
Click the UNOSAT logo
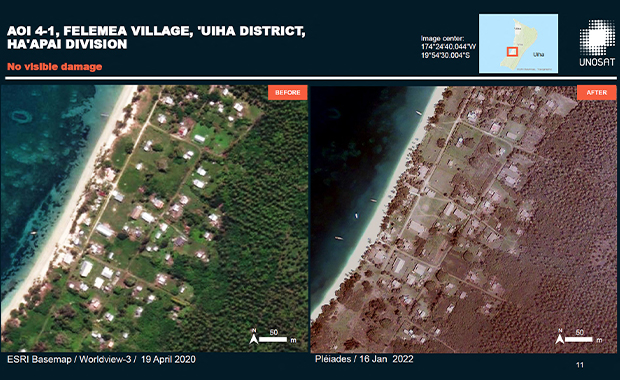point(597,43)
